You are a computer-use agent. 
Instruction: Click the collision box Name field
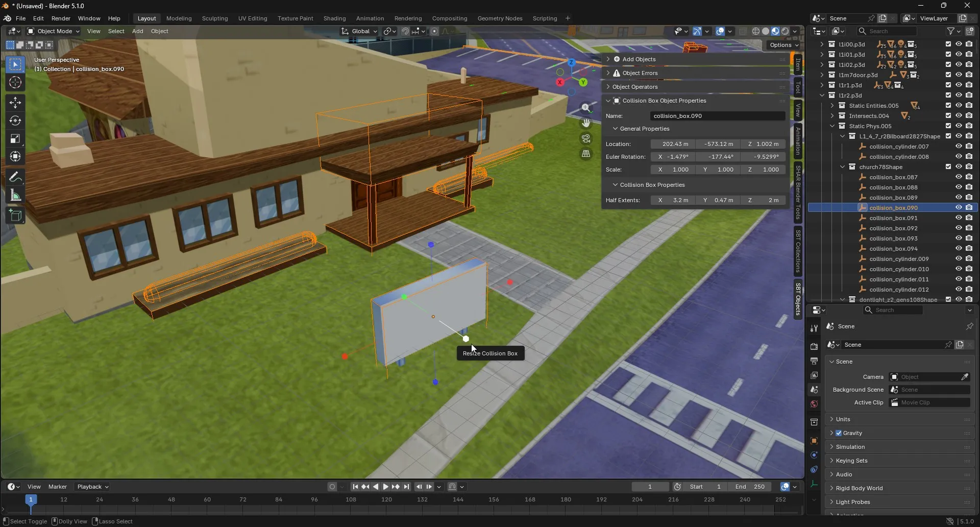[718, 116]
